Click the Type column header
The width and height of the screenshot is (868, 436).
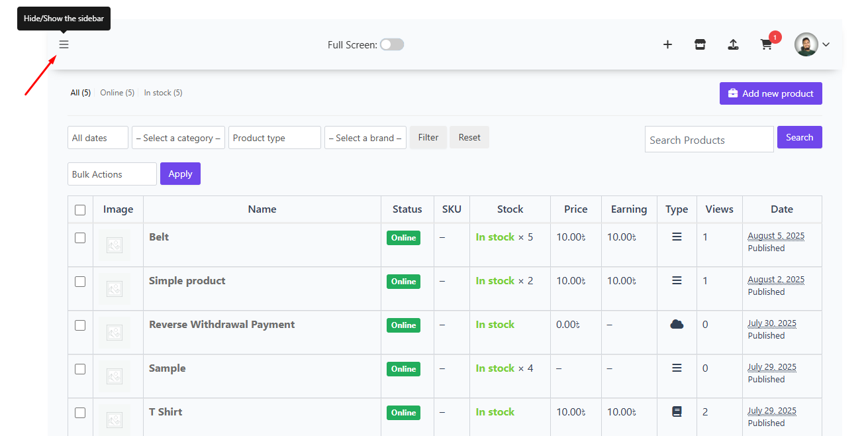[x=677, y=209]
